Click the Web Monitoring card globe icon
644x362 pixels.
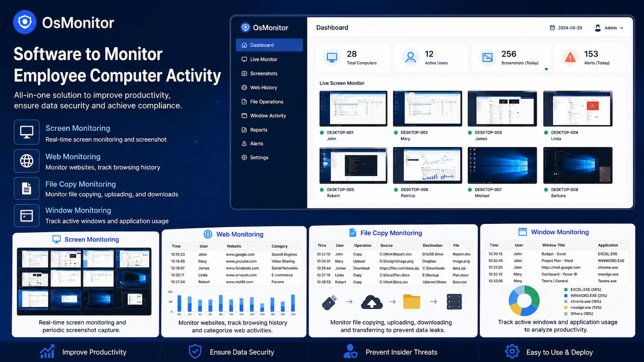pyautogui.click(x=208, y=234)
